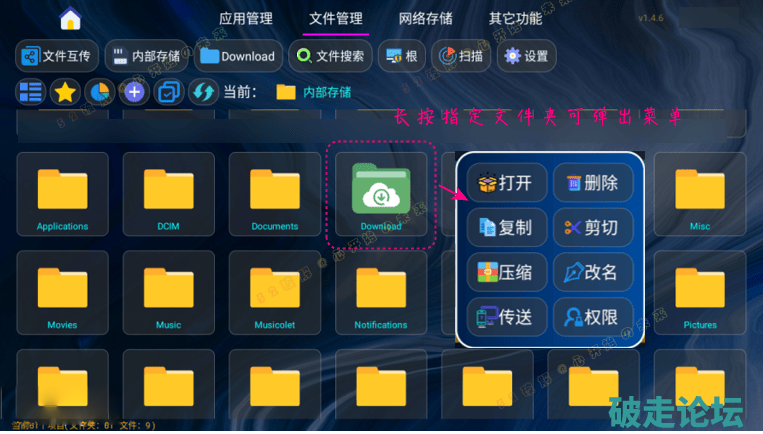Choose 压缩 in the popup menu
Viewport: 763px width, 434px height.
tap(507, 272)
